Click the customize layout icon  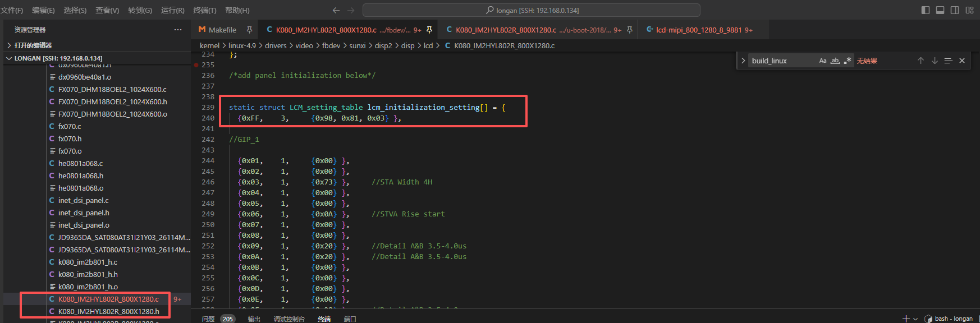point(969,10)
